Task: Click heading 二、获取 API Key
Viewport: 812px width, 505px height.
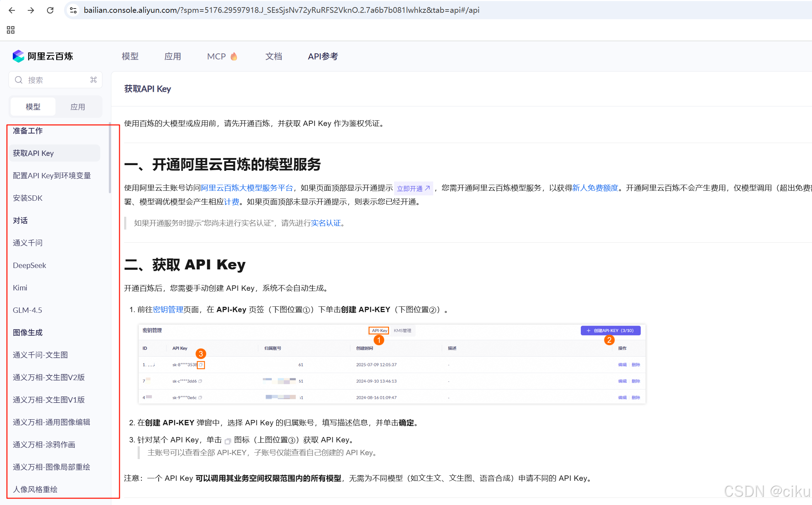Action: (185, 265)
